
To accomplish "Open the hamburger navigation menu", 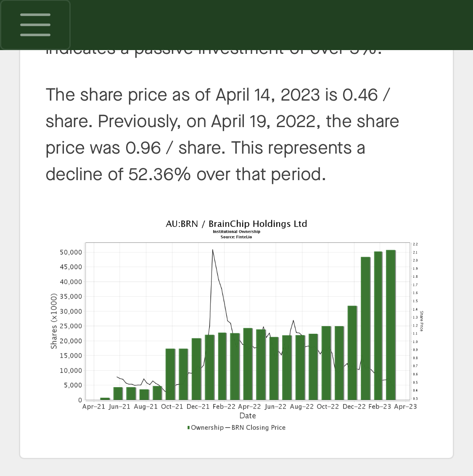I will point(35,25).
